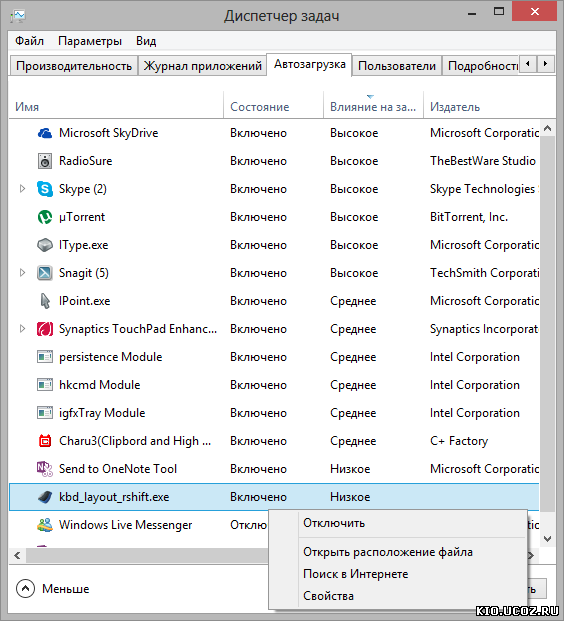Click the vertical scrollbar down arrow
Viewport: 564px width, 621px height.
(x=548, y=539)
